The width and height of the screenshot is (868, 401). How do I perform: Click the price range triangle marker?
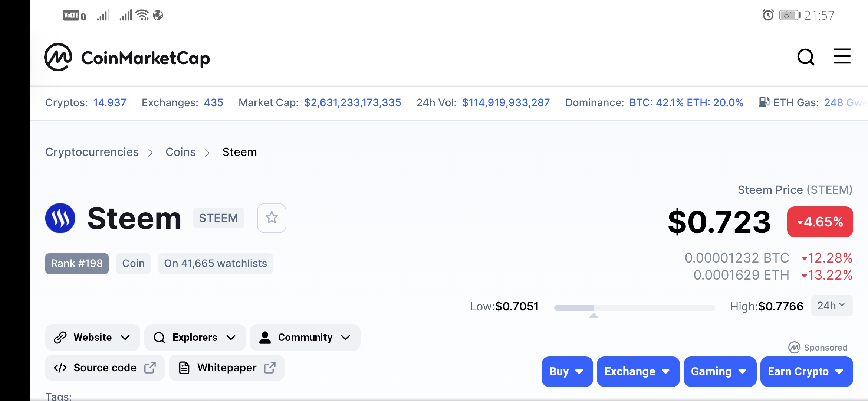[594, 316]
